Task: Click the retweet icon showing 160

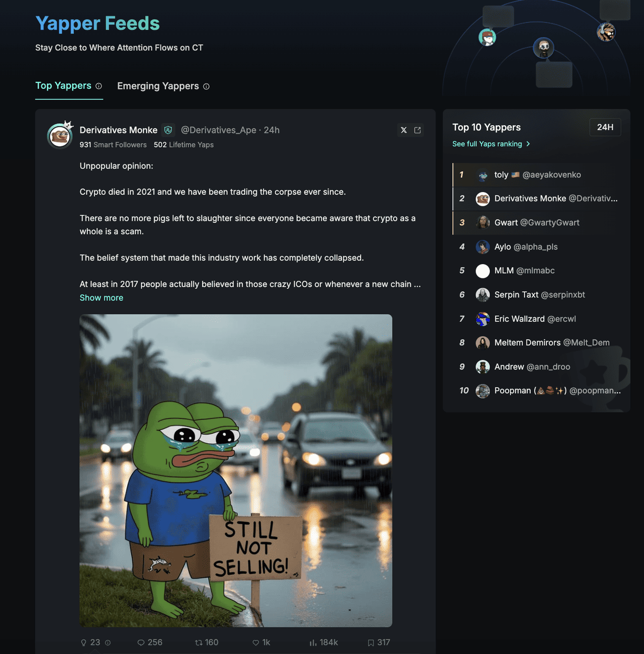Action: point(199,643)
